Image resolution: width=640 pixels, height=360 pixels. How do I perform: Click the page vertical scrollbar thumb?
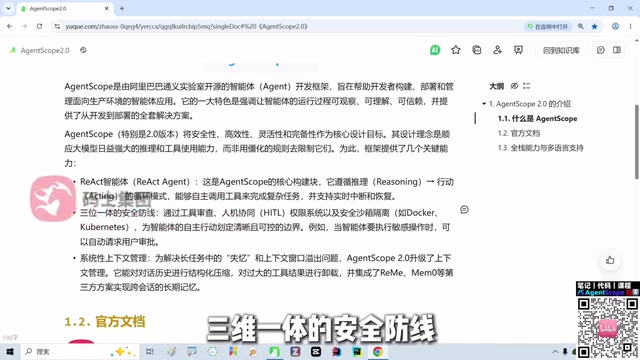click(637, 141)
